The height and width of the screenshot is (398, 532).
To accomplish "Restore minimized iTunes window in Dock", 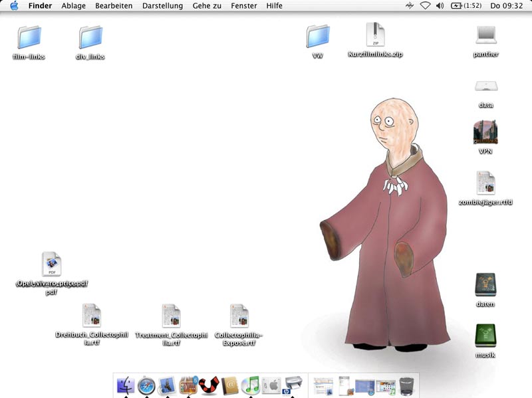I will click(x=386, y=387).
